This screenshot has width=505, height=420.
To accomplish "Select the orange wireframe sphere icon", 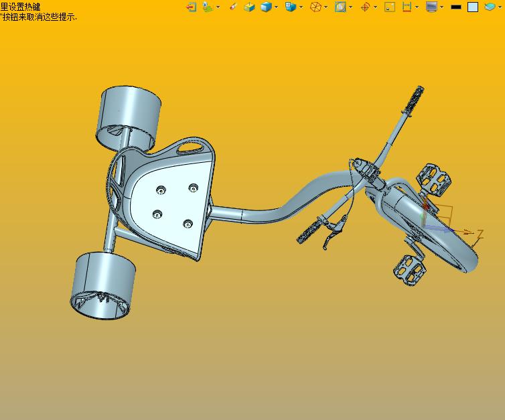I will click(315, 7).
